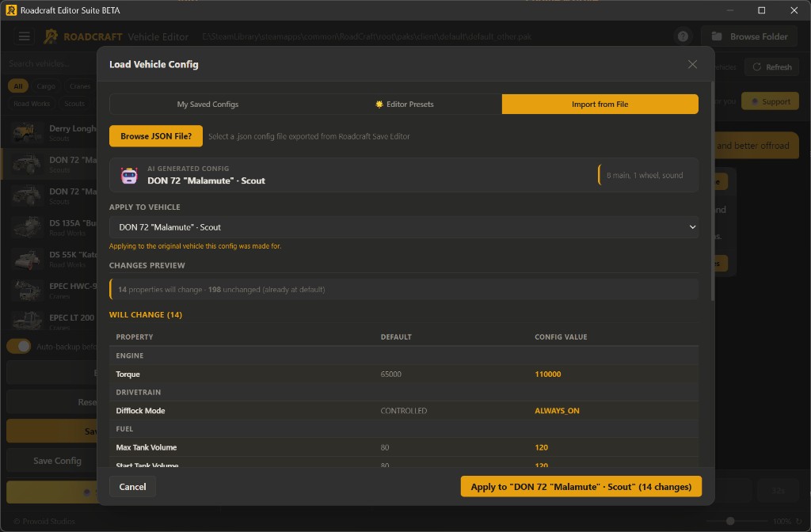This screenshot has width=811, height=532.
Task: Select the Road Works category filter
Action: pyautogui.click(x=32, y=104)
